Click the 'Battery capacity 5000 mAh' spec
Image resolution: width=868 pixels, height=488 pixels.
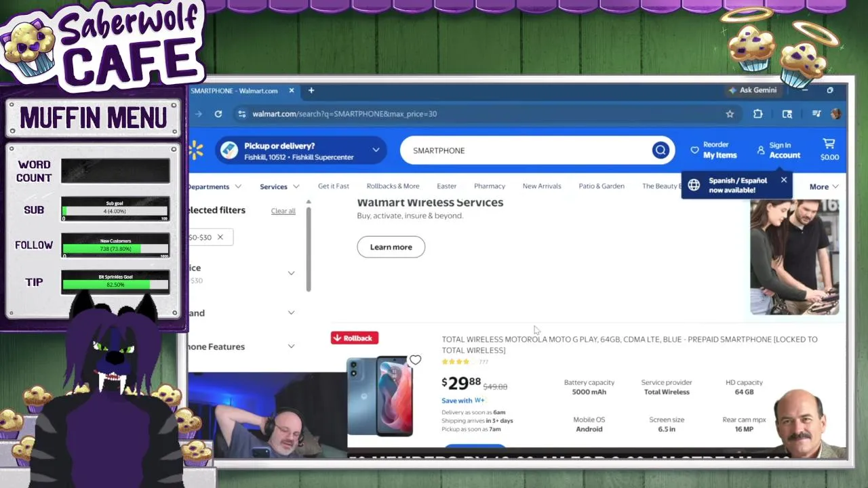pyautogui.click(x=589, y=387)
